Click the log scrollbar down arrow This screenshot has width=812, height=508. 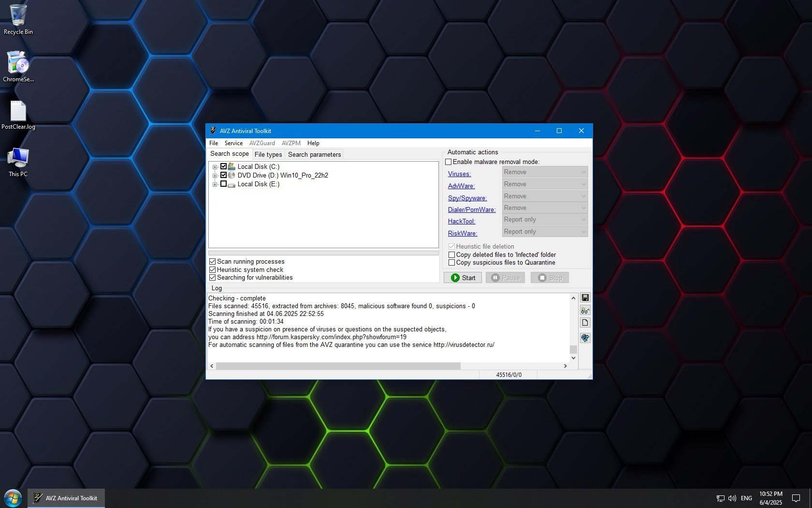click(573, 358)
